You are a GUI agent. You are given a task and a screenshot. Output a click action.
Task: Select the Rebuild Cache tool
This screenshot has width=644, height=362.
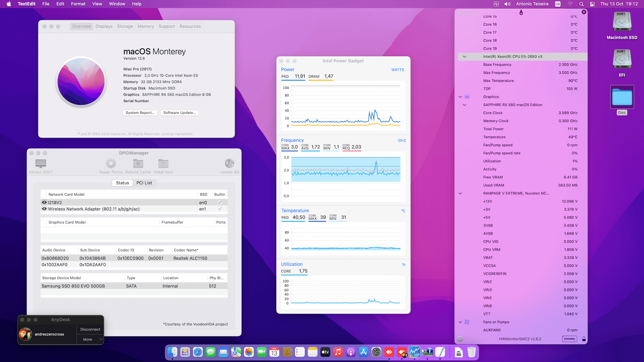point(138,163)
